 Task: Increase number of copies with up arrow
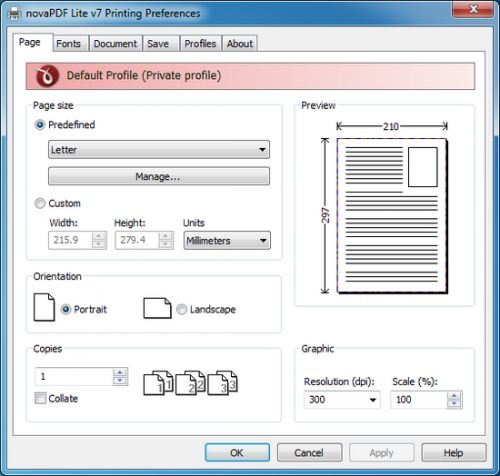coord(120,372)
